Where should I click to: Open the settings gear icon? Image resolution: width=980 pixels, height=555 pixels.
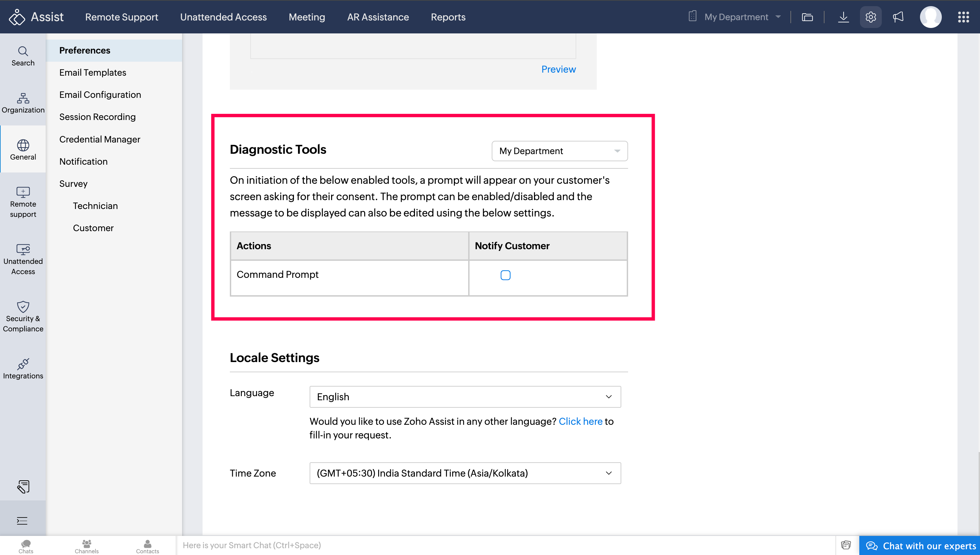pyautogui.click(x=871, y=17)
